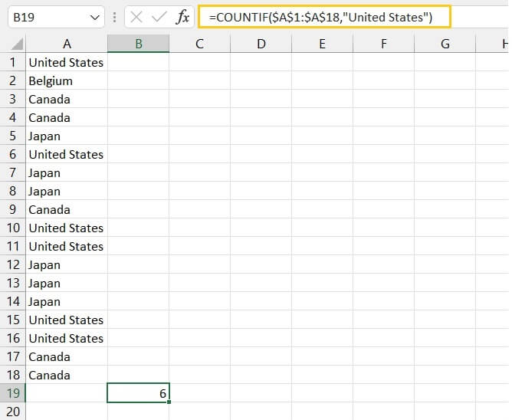Click the Cancel X icon in formula bar
This screenshot has height=420, width=512.
[136, 17]
